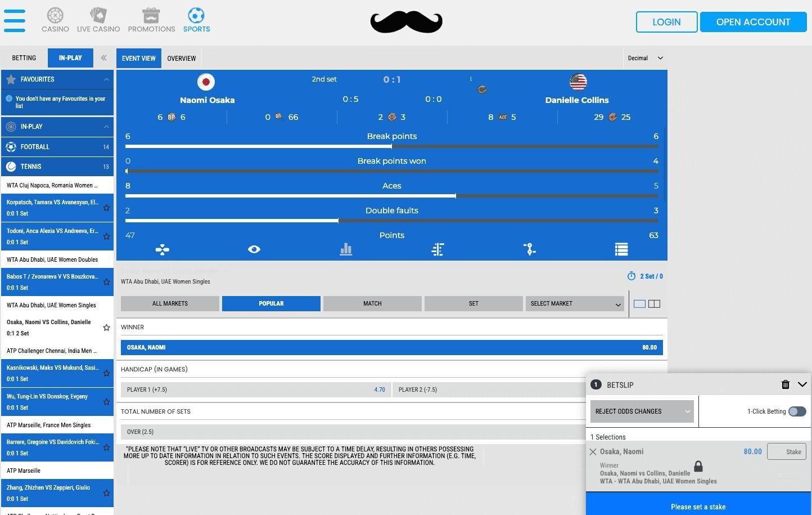Click the lock icon in betslip
The width and height of the screenshot is (812, 515).
click(x=698, y=466)
